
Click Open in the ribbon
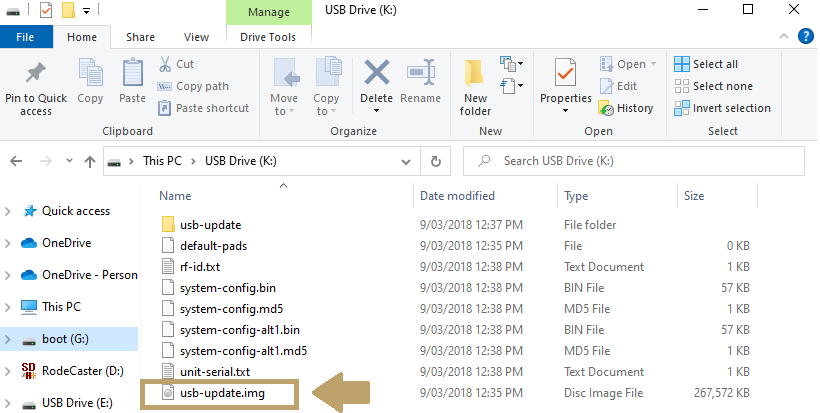(628, 64)
